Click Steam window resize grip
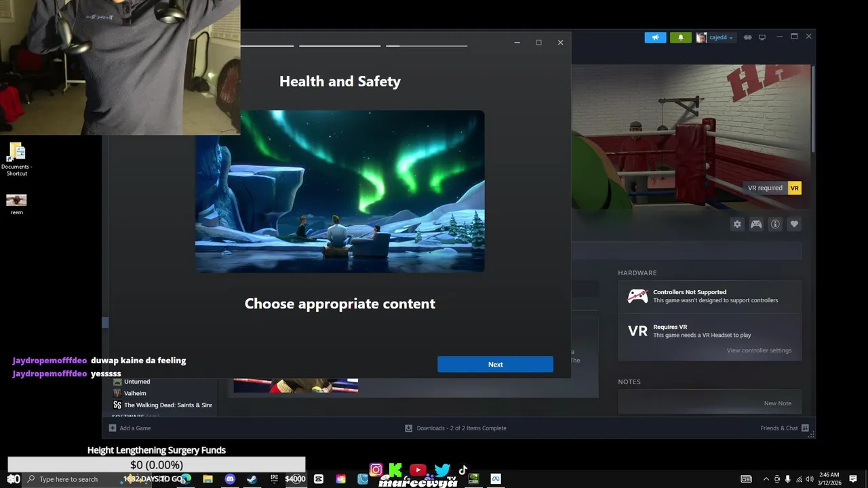The image size is (868, 488). 810,434
